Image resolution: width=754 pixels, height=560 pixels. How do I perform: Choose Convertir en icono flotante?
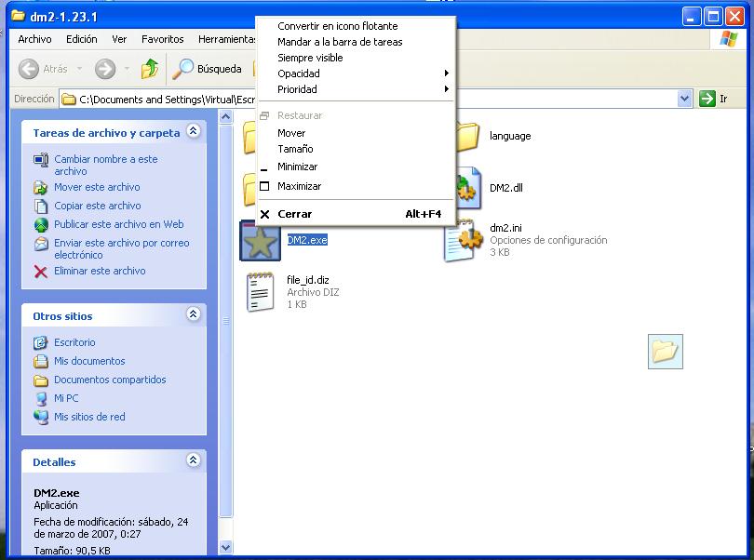click(x=357, y=26)
